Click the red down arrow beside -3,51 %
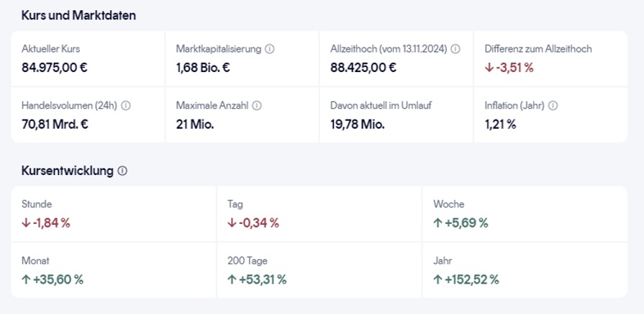The width and height of the screenshot is (644, 314). pos(489,68)
